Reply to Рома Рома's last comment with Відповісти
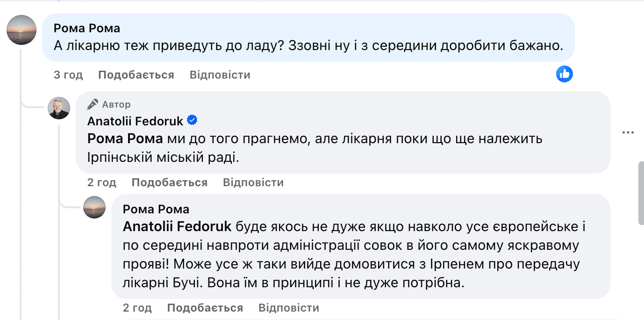 [288, 308]
